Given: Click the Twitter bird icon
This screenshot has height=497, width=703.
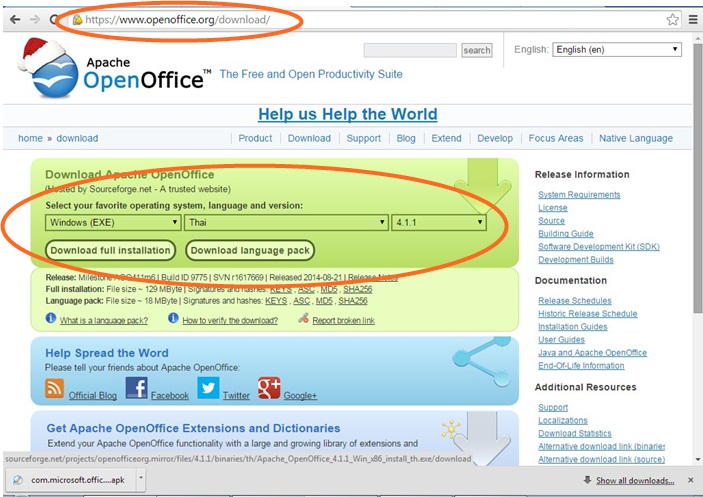Looking at the screenshot, I should point(208,388).
